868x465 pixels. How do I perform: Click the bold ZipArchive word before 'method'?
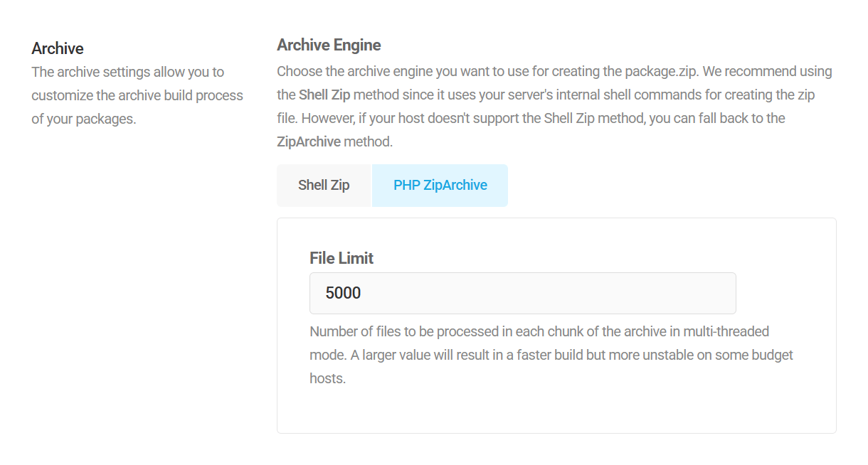tap(309, 141)
